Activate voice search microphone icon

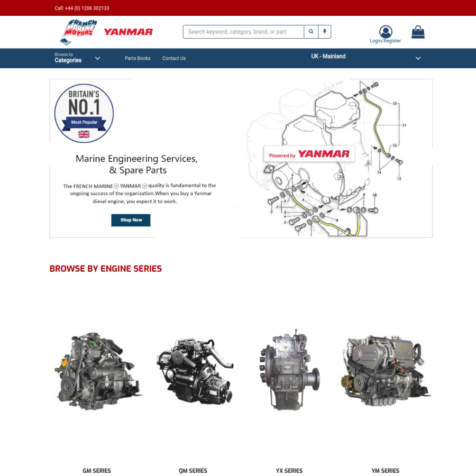click(x=325, y=32)
